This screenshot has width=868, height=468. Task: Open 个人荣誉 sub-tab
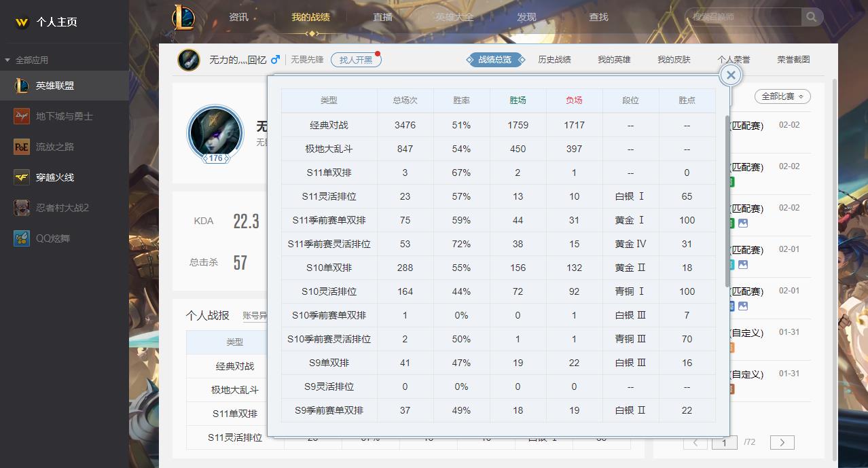pos(734,60)
